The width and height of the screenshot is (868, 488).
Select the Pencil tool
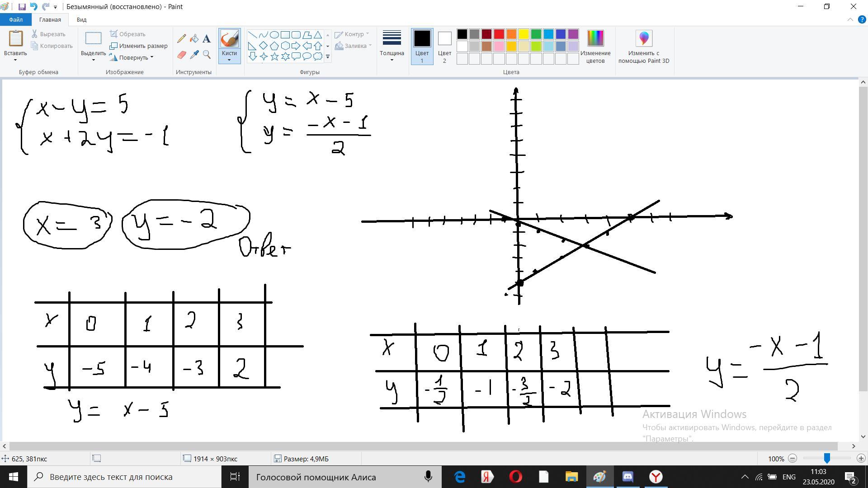(x=182, y=39)
